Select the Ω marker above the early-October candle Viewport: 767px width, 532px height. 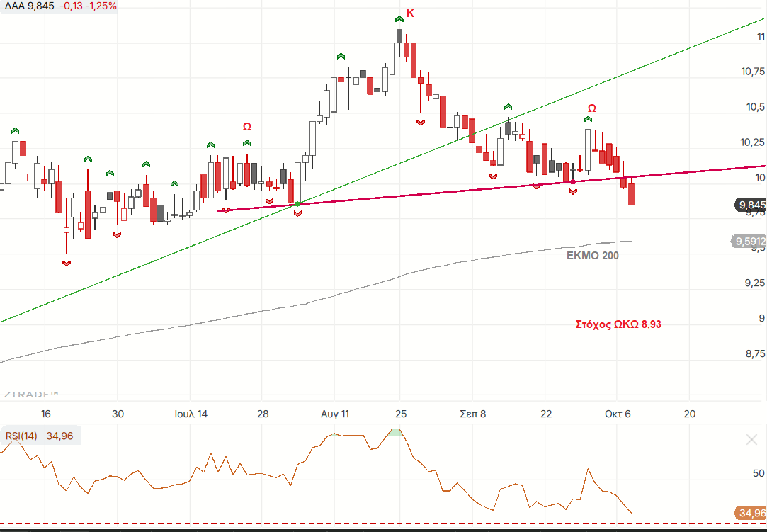tap(591, 108)
